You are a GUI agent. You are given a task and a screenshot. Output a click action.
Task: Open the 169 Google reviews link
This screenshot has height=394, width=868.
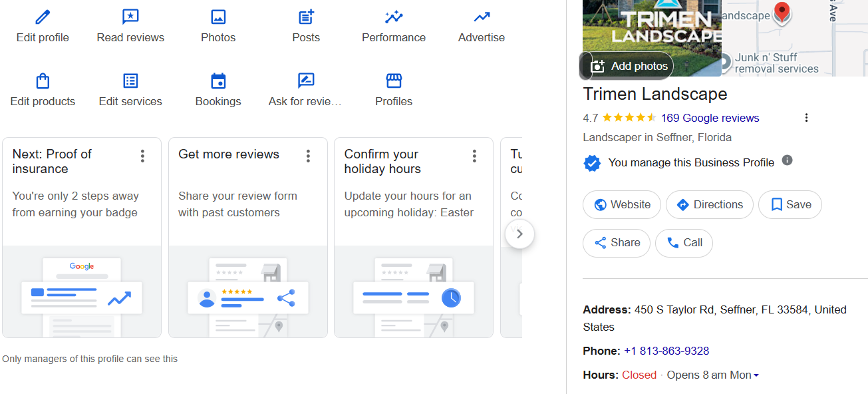[x=710, y=118]
